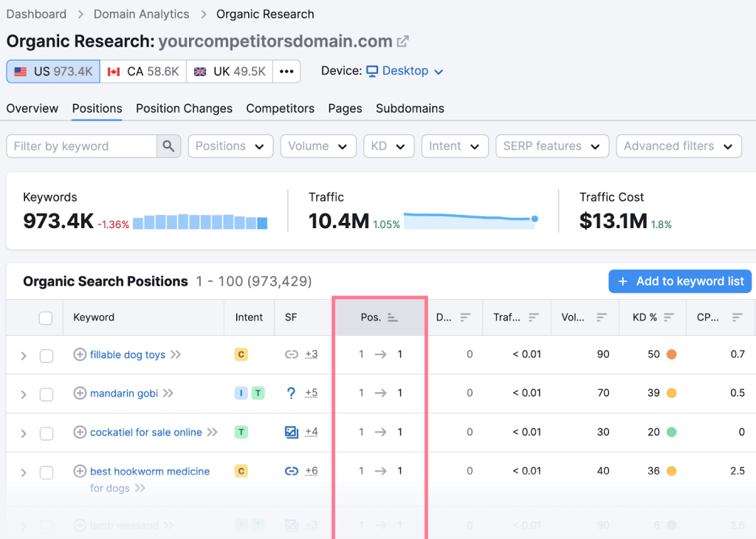
Task: Switch to the Position Changes tab
Action: (x=184, y=109)
